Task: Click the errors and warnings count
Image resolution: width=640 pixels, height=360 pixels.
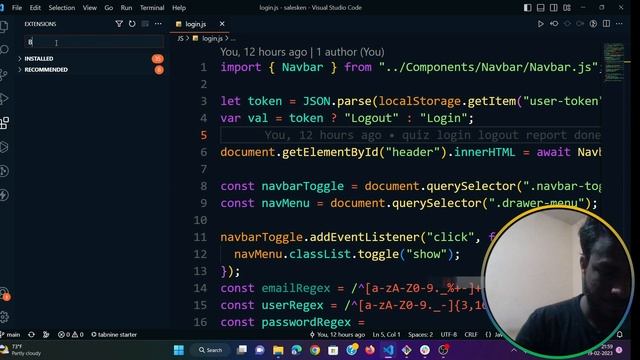Action: click(71, 334)
